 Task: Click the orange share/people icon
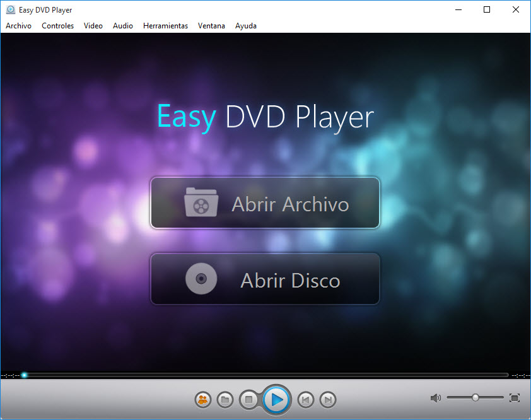coord(203,400)
